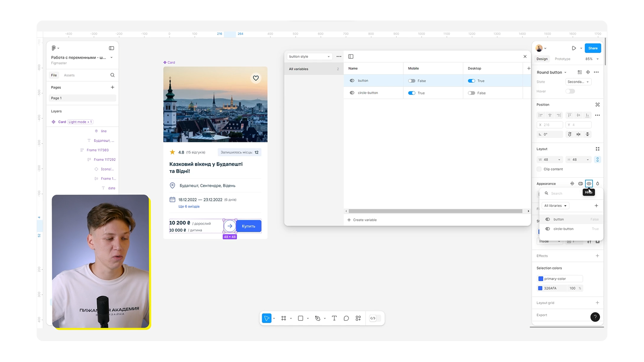Open the State Secondary dropdown

(x=578, y=82)
